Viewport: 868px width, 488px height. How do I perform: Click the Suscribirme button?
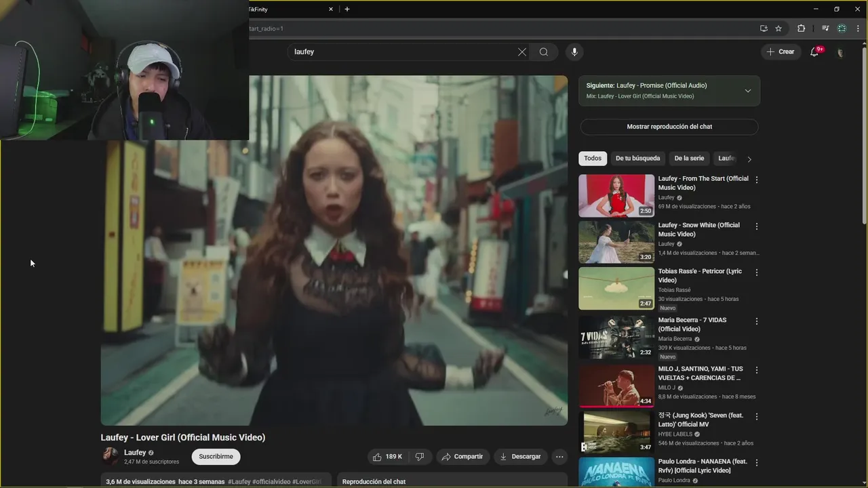pyautogui.click(x=216, y=456)
